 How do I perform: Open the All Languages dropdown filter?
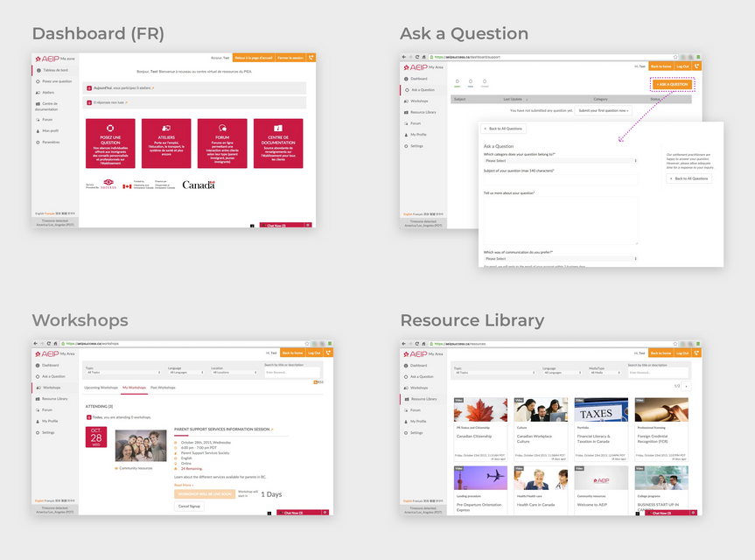pos(185,373)
